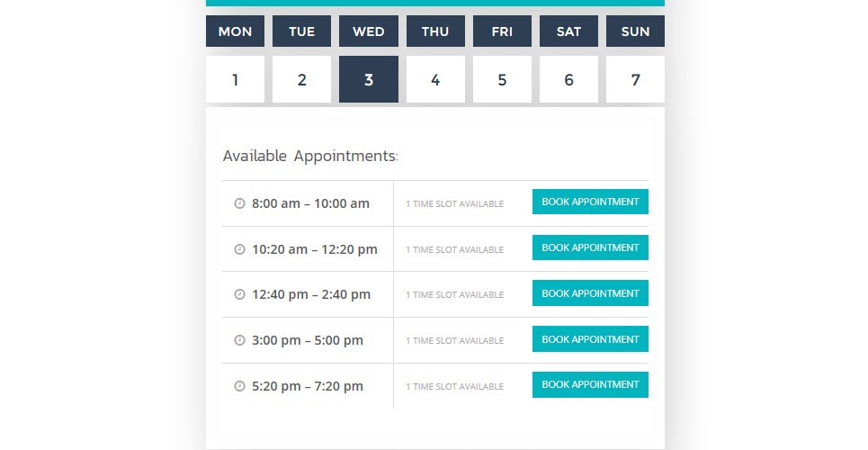Image resolution: width=868 pixels, height=450 pixels.
Task: Click clock icon beside 12:40 pm slot
Action: [239, 294]
